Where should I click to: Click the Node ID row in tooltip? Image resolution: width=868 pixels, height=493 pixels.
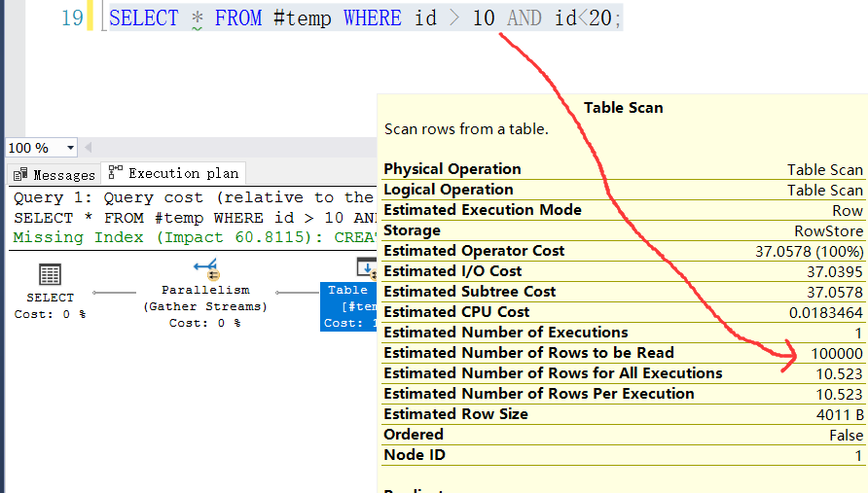tap(623, 455)
